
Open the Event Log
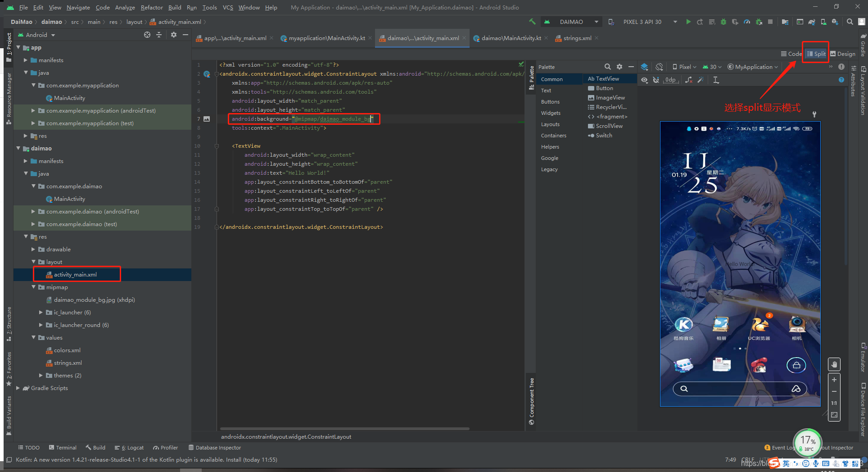tap(780, 448)
